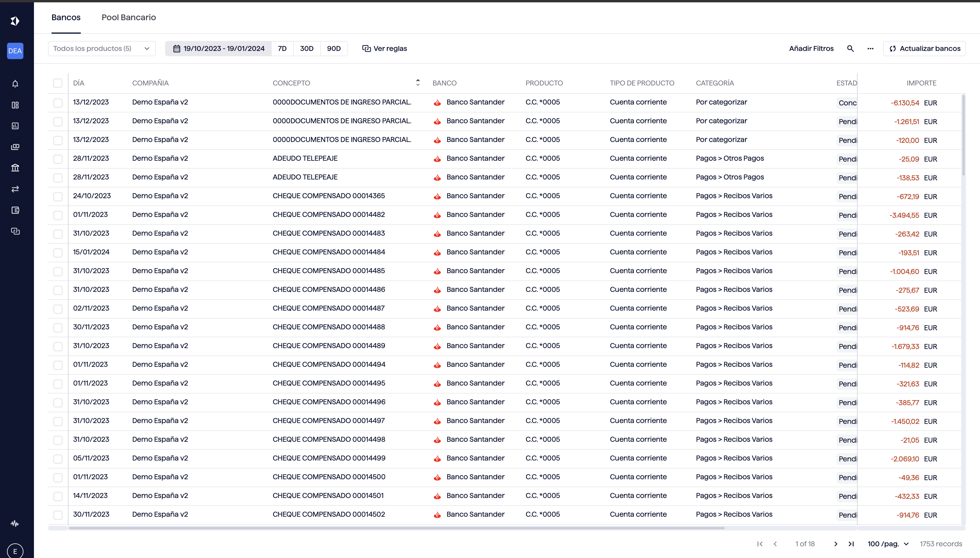The width and height of the screenshot is (980, 558).
Task: Click Pagos > Otros Pagos in -138,53 row
Action: 730,177
